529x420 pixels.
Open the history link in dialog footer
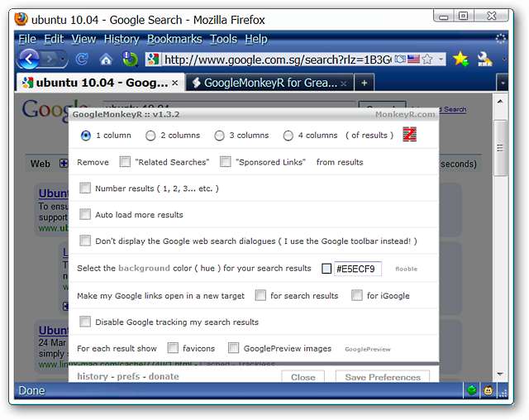click(x=93, y=376)
